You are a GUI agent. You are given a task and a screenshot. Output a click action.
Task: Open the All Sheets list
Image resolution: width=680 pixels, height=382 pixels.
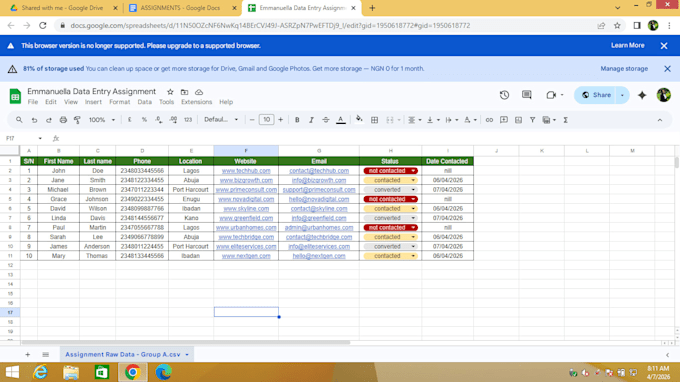46,354
